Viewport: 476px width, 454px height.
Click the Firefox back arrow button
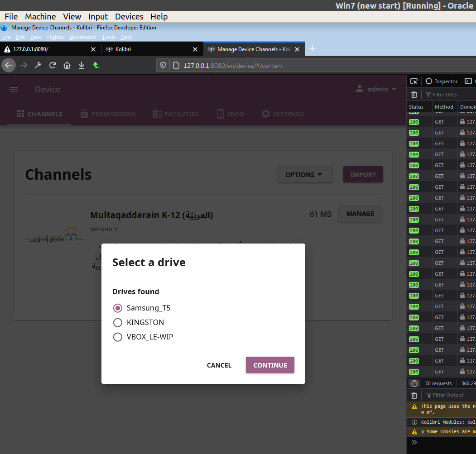coord(9,65)
